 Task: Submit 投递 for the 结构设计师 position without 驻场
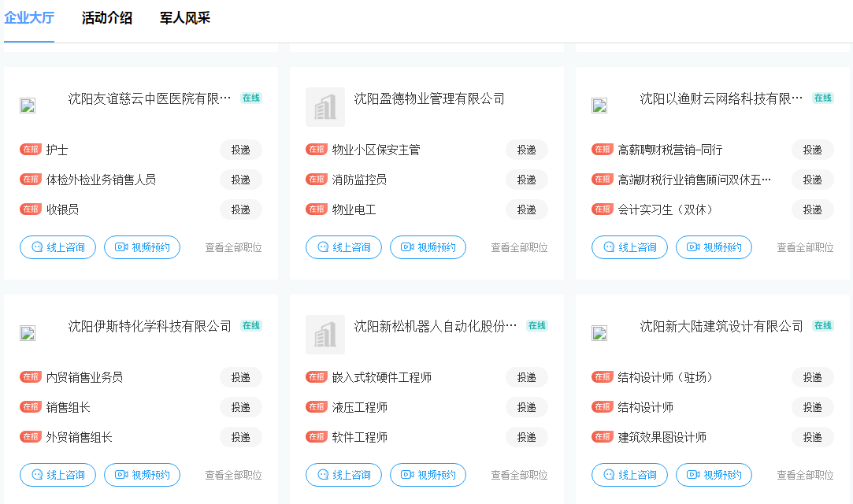[x=813, y=407]
